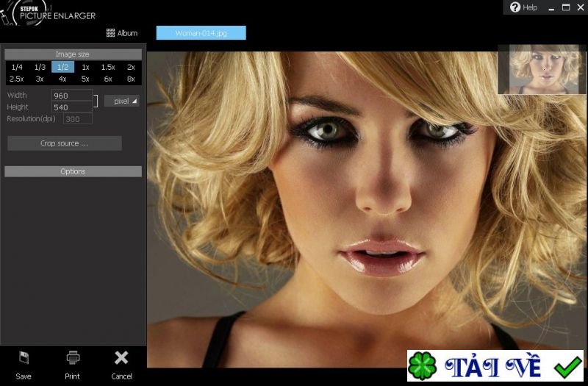This screenshot has height=386, width=588.
Task: Select 4x image size preset
Action: [62, 79]
